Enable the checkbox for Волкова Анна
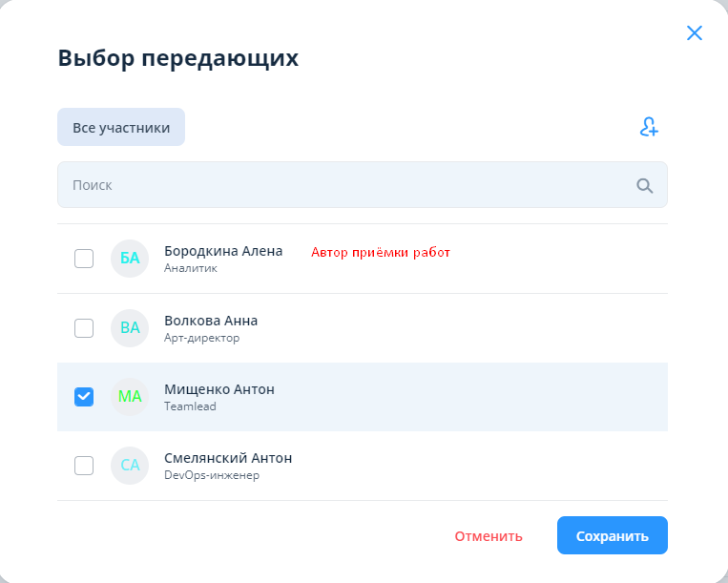728x583 pixels. [84, 328]
